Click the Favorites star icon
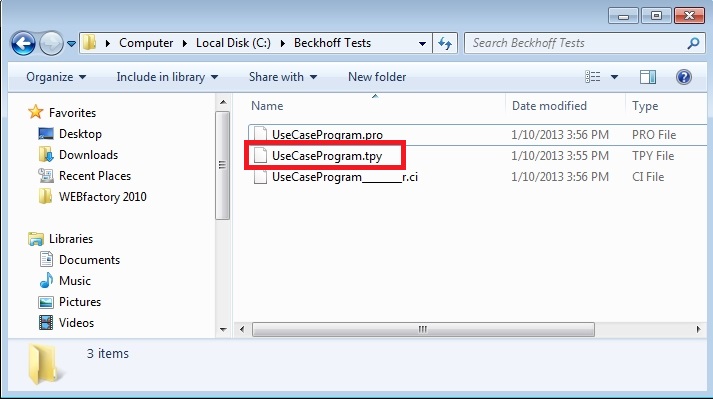The image size is (713, 399). [35, 112]
